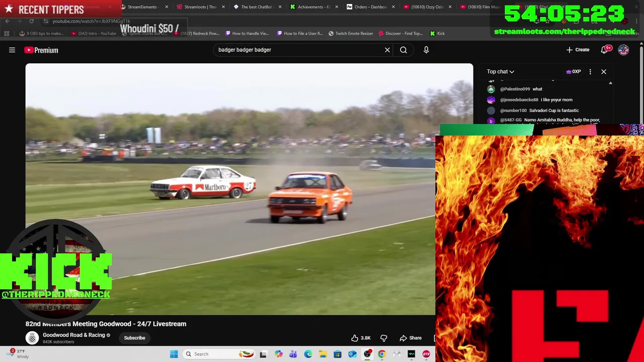Viewport: 644px width, 362px height.
Task: Open live chat options menu
Action: coord(590,71)
